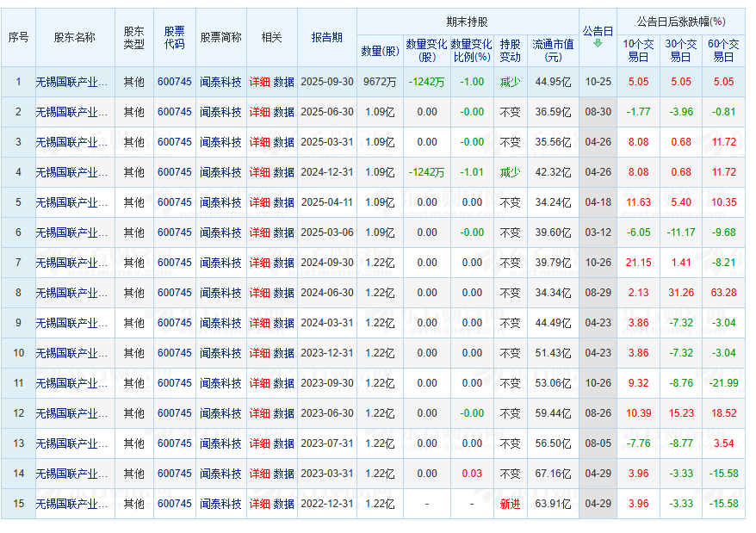Select the 新进 status in row 15
The height and width of the screenshot is (533, 756).
[510, 504]
